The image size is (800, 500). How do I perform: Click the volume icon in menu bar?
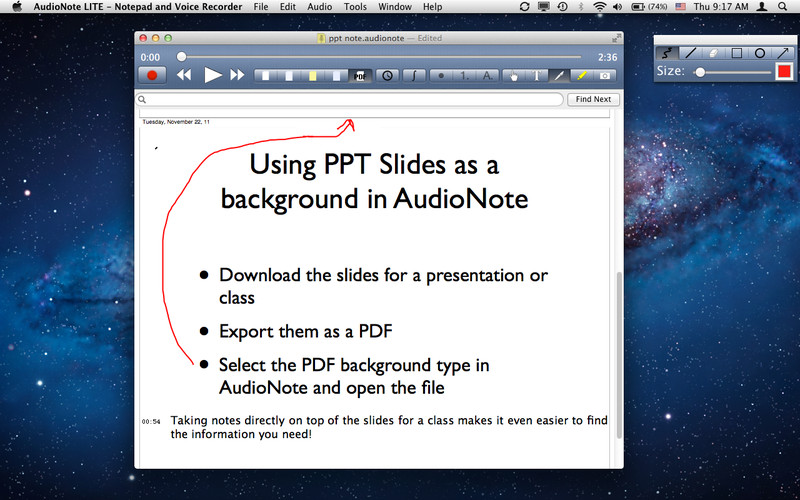(x=617, y=7)
